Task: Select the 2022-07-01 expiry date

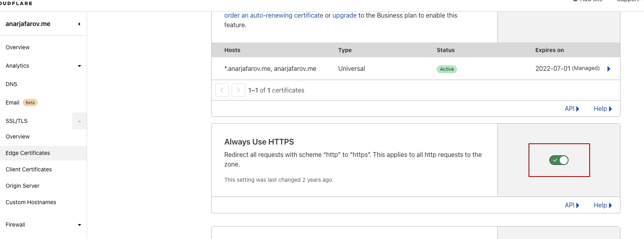Action: (553, 68)
